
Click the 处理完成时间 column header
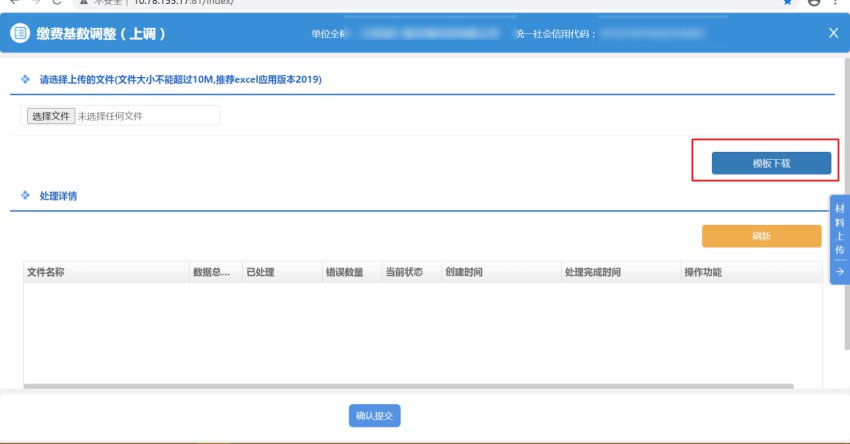coord(592,272)
